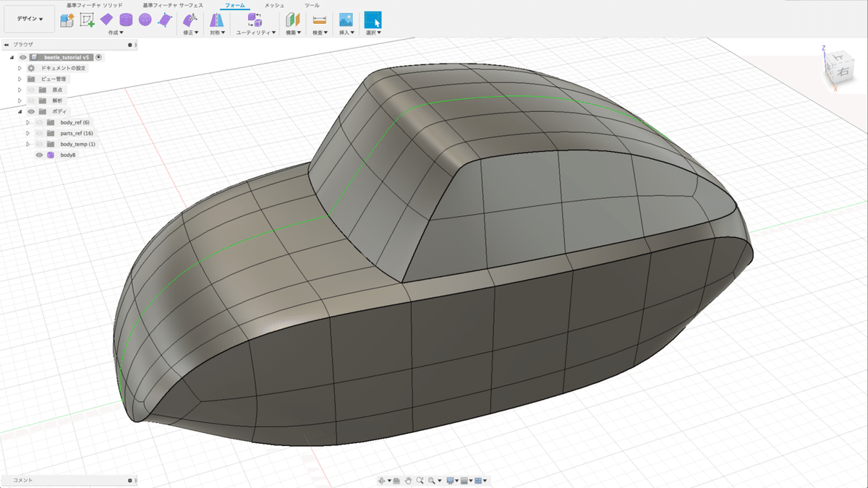This screenshot has height=488, width=868.
Task: Show the hidden body_ref (6) folder
Action: [39, 122]
